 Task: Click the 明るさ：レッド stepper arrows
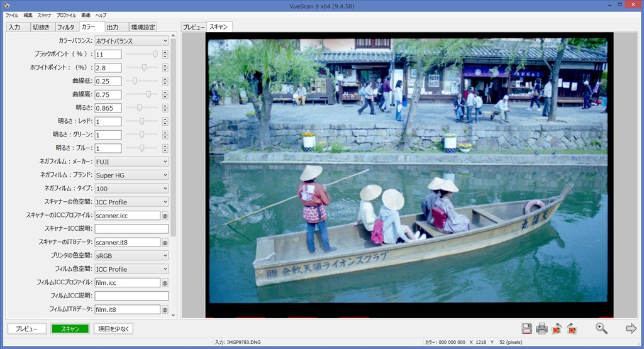point(165,121)
